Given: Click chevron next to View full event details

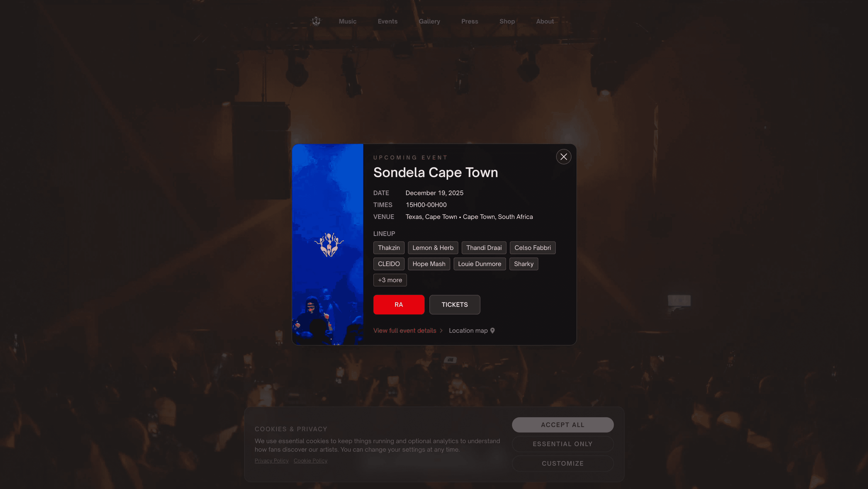Looking at the screenshot, I should pos(441,331).
